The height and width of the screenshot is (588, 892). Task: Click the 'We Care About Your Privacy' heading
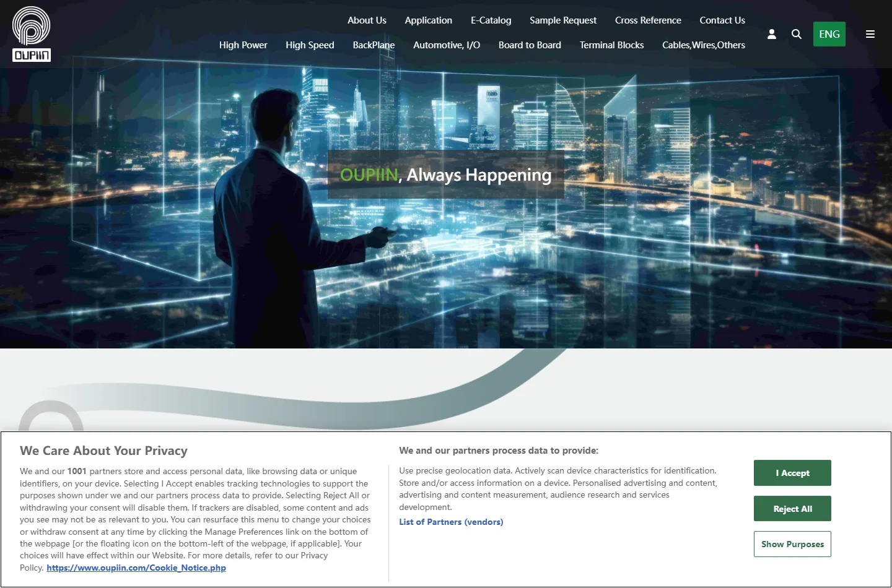(103, 451)
